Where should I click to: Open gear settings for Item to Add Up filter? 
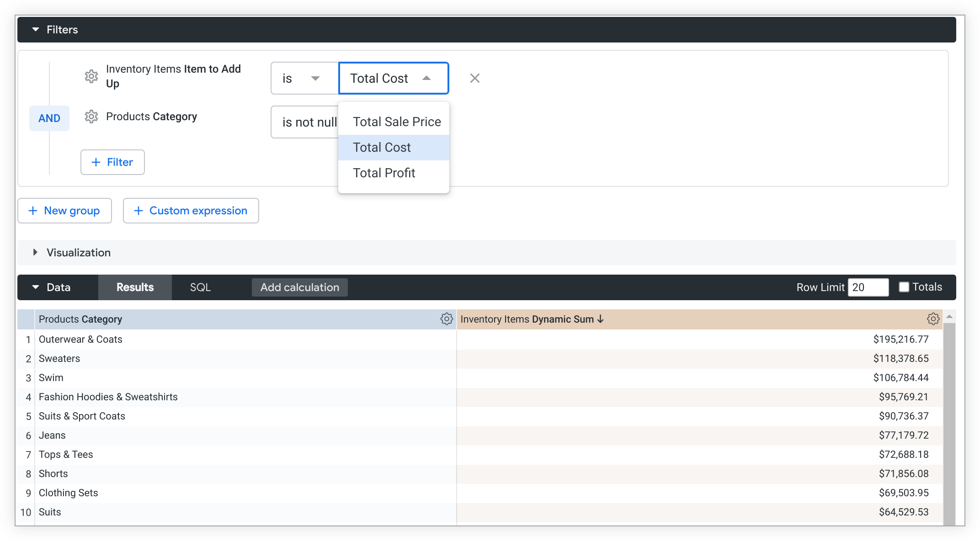[91, 76]
